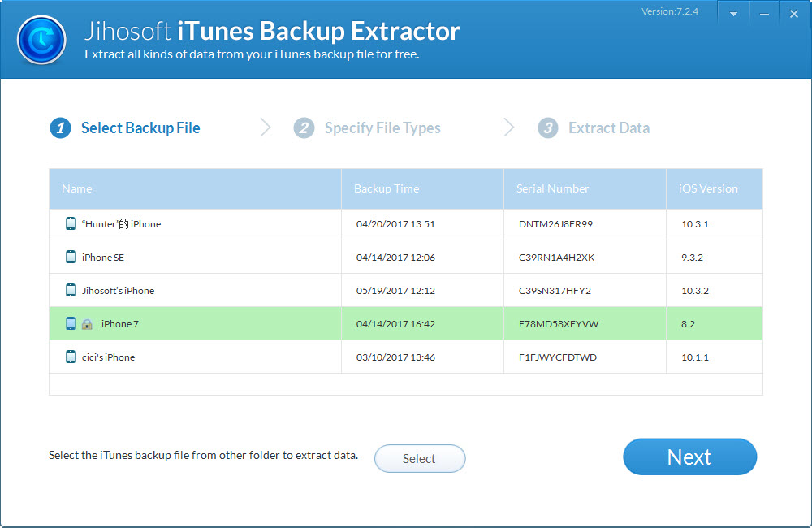Screen dimensions: 812x528
Task: Click the Next button
Action: click(x=689, y=457)
